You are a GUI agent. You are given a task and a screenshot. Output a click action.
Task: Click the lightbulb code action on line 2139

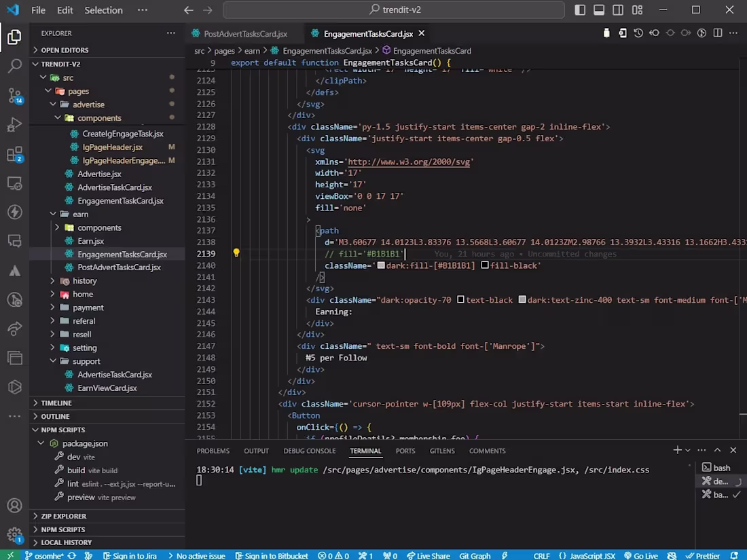[x=236, y=253]
